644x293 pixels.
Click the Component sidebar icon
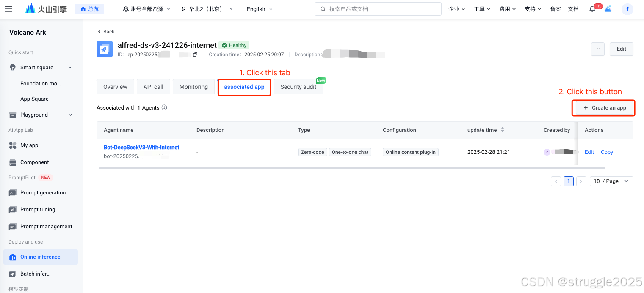(x=13, y=162)
